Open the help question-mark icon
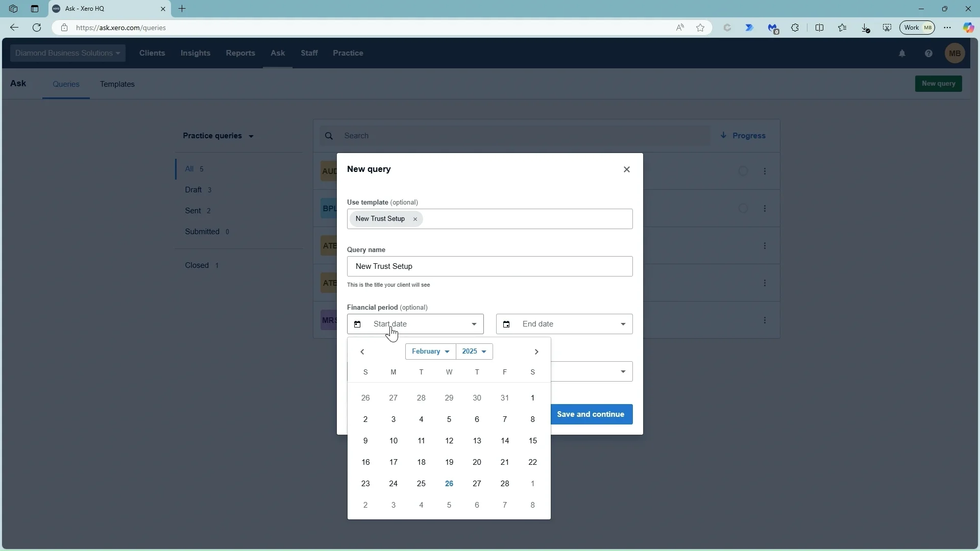The image size is (980, 551). (x=929, y=53)
